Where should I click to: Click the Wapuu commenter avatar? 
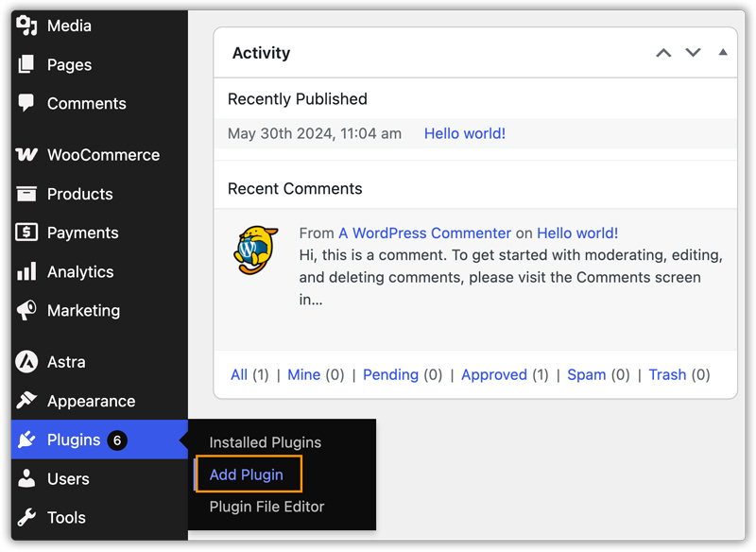pyautogui.click(x=256, y=250)
